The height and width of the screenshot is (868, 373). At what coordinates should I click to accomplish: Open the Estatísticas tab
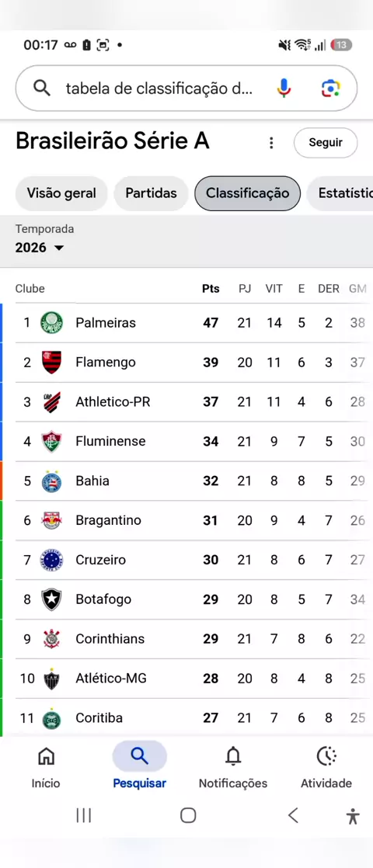pos(340,193)
